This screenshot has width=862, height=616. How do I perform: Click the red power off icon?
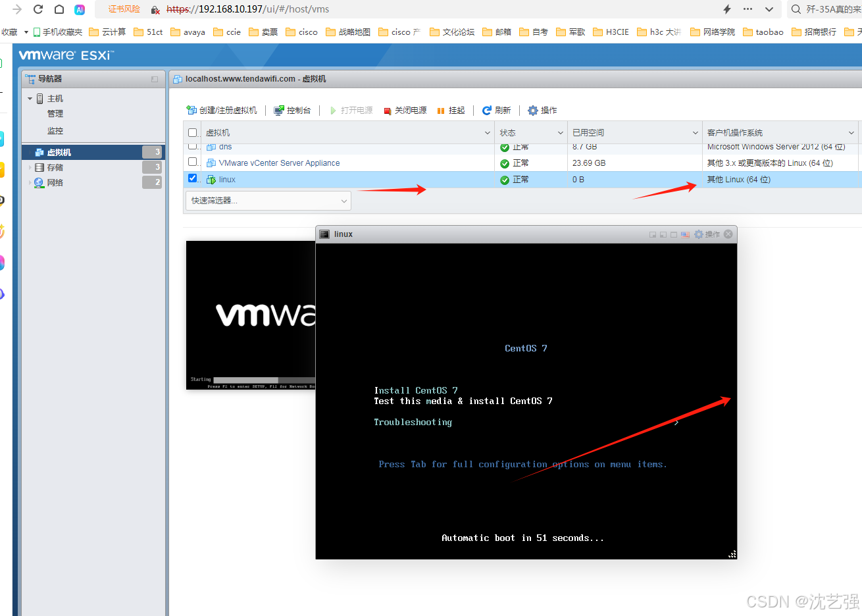tap(388, 111)
